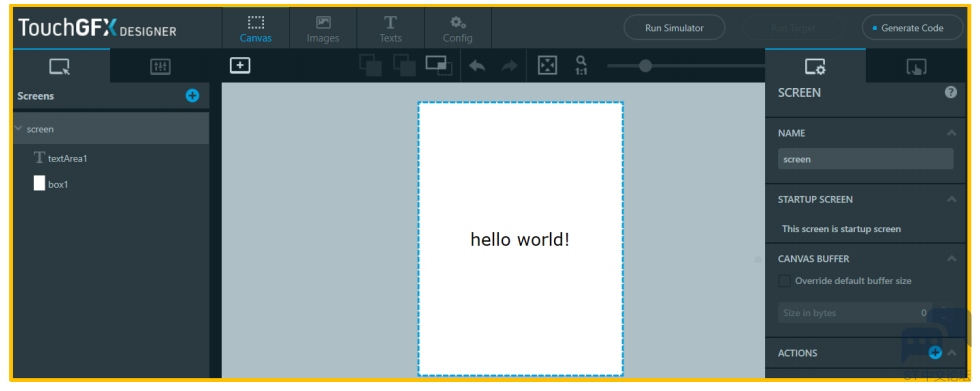This screenshot has width=980, height=391.
Task: Click the fit-to-screen zoom icon
Action: (548, 66)
